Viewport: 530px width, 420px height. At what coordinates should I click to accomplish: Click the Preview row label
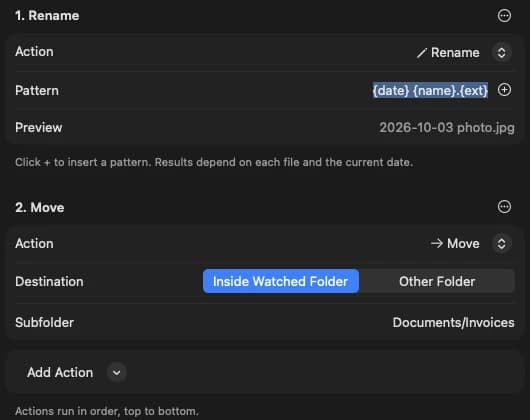[39, 128]
